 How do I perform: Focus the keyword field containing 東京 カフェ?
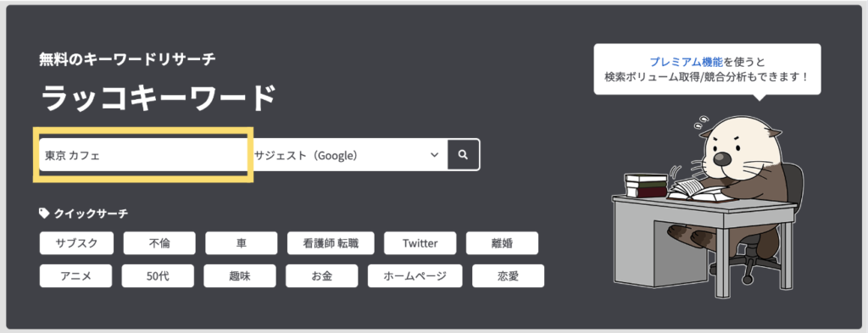point(143,155)
